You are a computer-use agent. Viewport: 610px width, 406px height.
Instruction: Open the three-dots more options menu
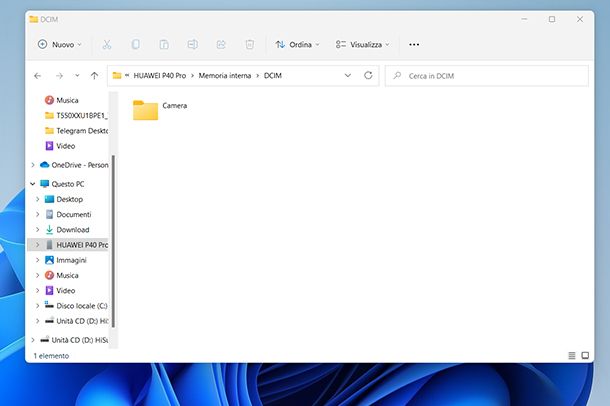tap(414, 45)
